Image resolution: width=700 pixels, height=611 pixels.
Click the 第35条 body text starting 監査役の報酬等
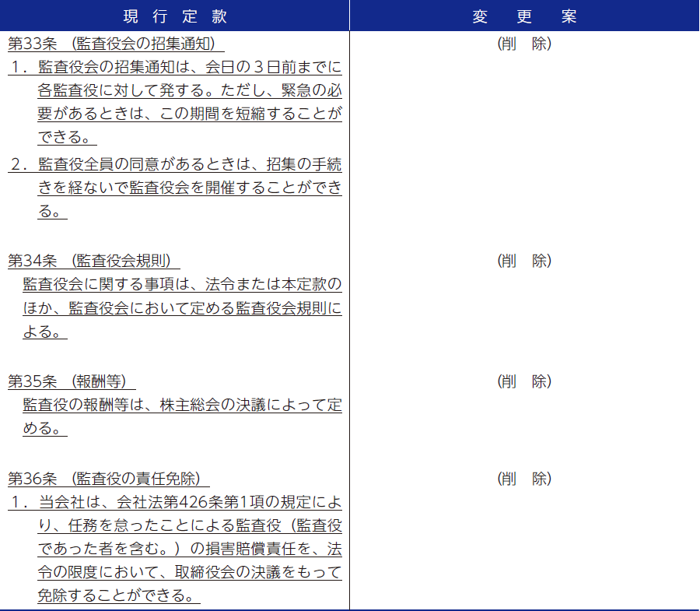coord(182,406)
